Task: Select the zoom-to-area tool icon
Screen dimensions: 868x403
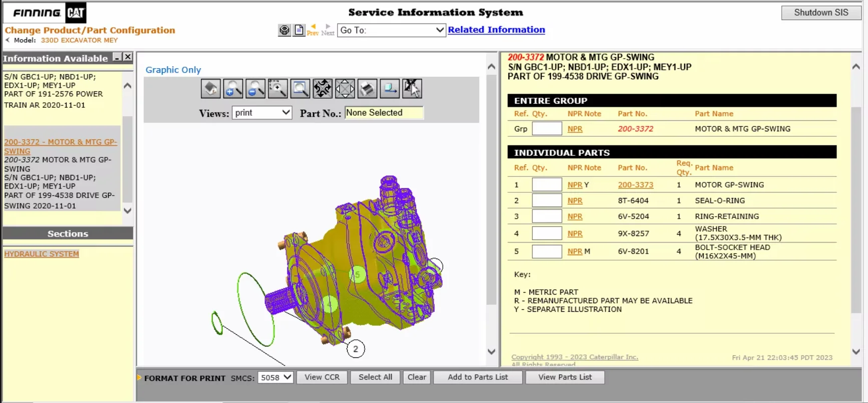Action: (278, 89)
